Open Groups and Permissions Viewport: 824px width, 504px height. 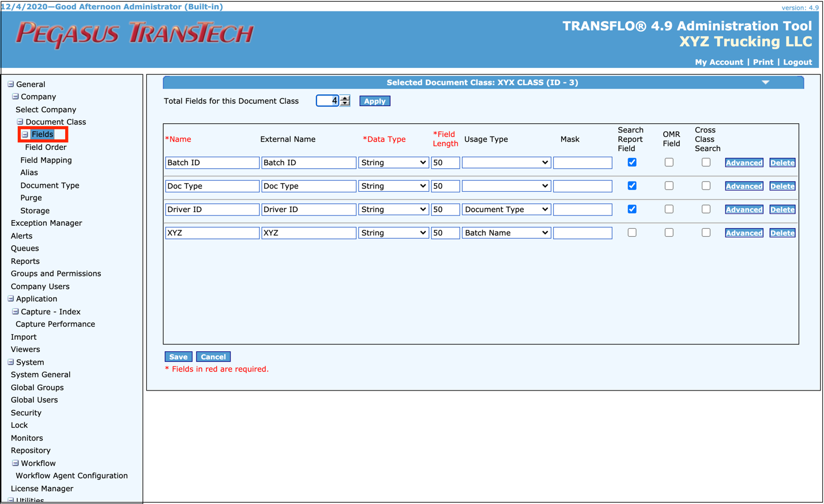point(56,274)
